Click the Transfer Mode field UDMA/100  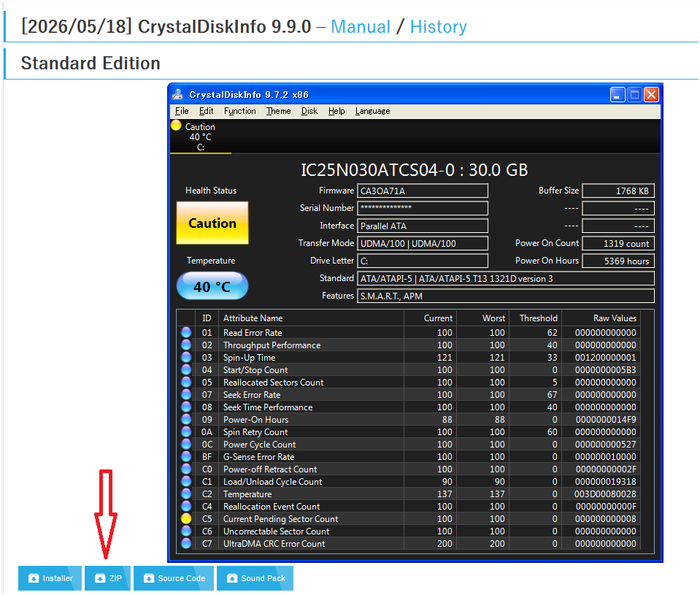pos(423,243)
